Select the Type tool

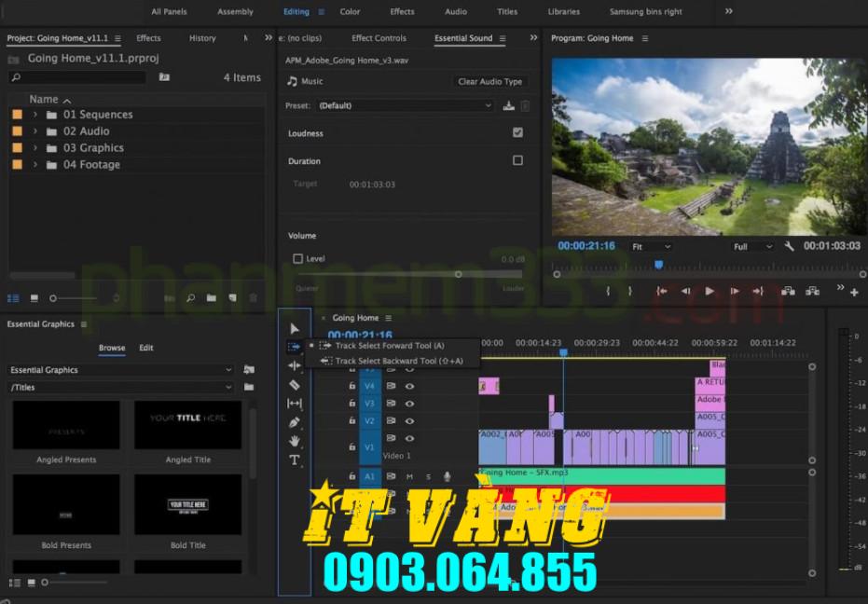(295, 460)
